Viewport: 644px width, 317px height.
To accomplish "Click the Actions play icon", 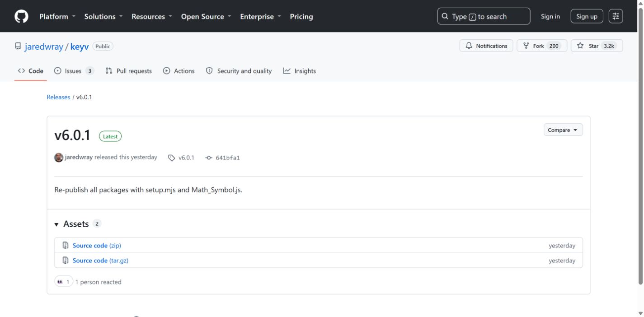I will (x=167, y=71).
